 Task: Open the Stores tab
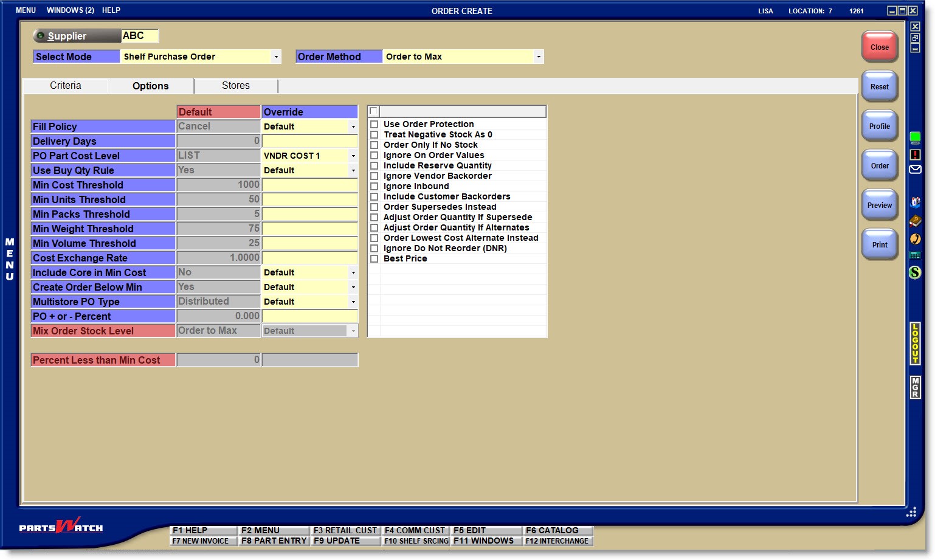click(236, 86)
